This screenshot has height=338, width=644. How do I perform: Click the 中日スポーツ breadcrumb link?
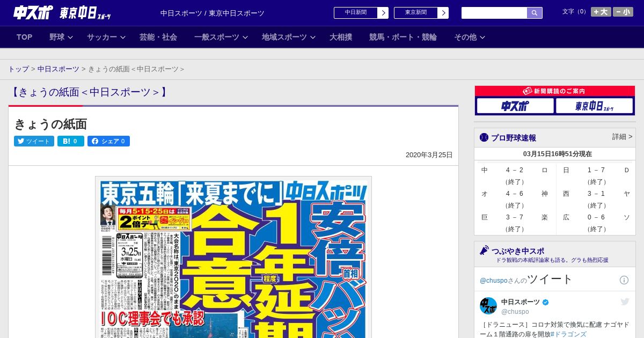pyautogui.click(x=58, y=69)
